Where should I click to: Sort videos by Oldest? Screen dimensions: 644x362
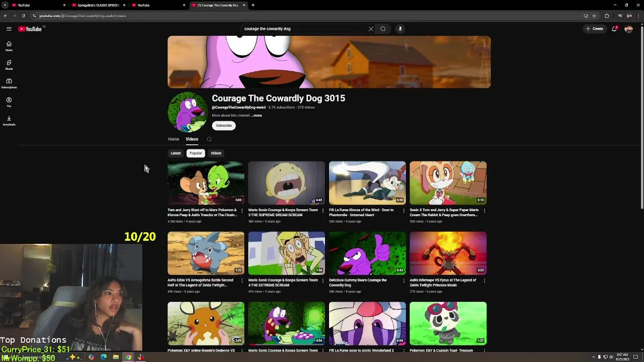pyautogui.click(x=216, y=153)
